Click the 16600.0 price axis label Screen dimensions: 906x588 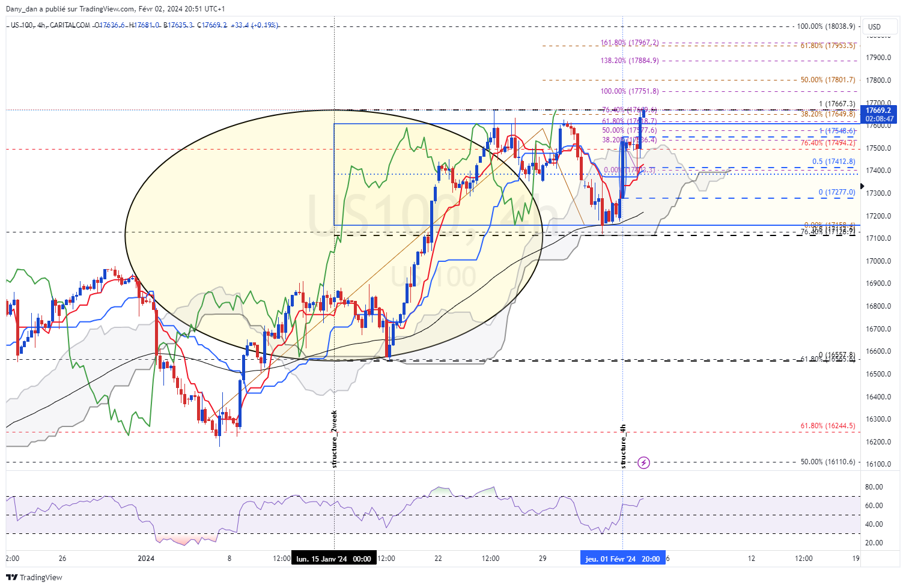[878, 351]
